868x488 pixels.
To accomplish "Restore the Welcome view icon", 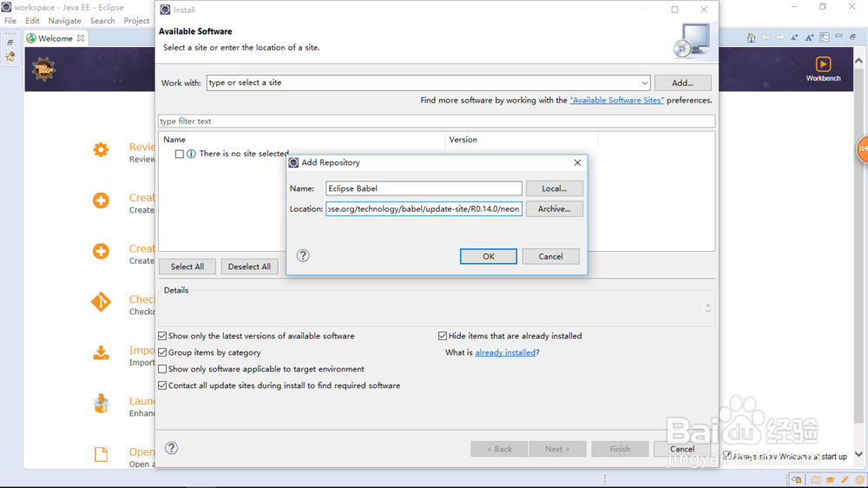I will pyautogui.click(x=853, y=37).
